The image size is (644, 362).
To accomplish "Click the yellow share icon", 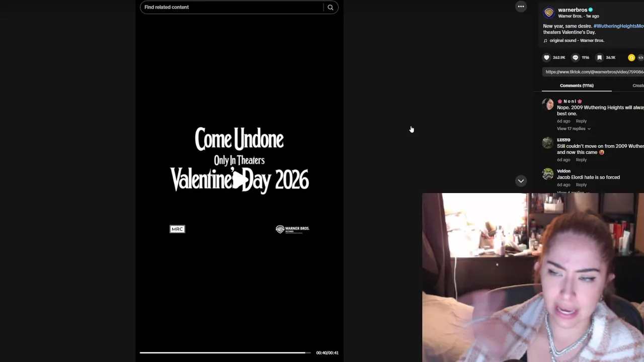I will [x=631, y=57].
